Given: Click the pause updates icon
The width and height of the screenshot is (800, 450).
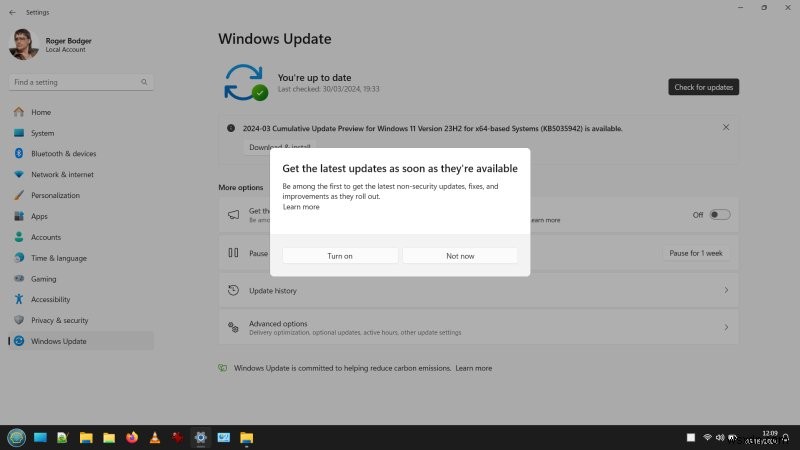Looking at the screenshot, I should pyautogui.click(x=233, y=253).
